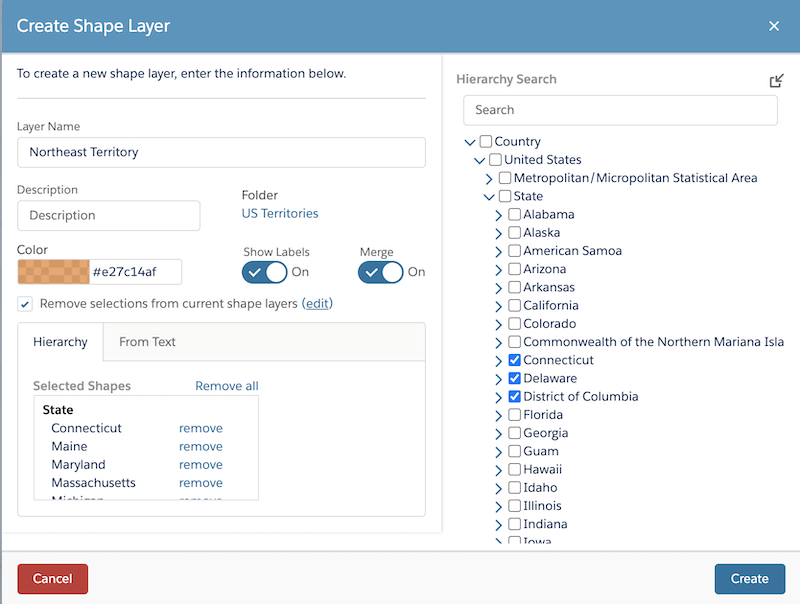The width and height of the screenshot is (800, 604).
Task: Check the Guam checkbox
Action: 514,451
